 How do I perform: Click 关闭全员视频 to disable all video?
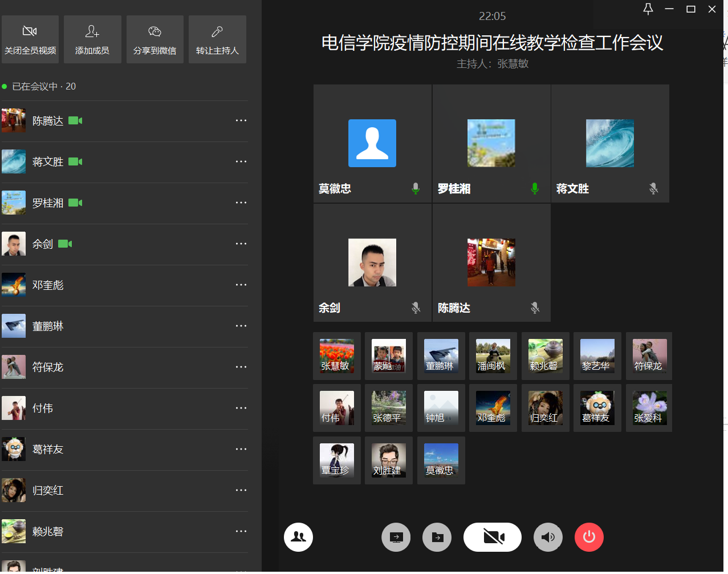(x=30, y=39)
